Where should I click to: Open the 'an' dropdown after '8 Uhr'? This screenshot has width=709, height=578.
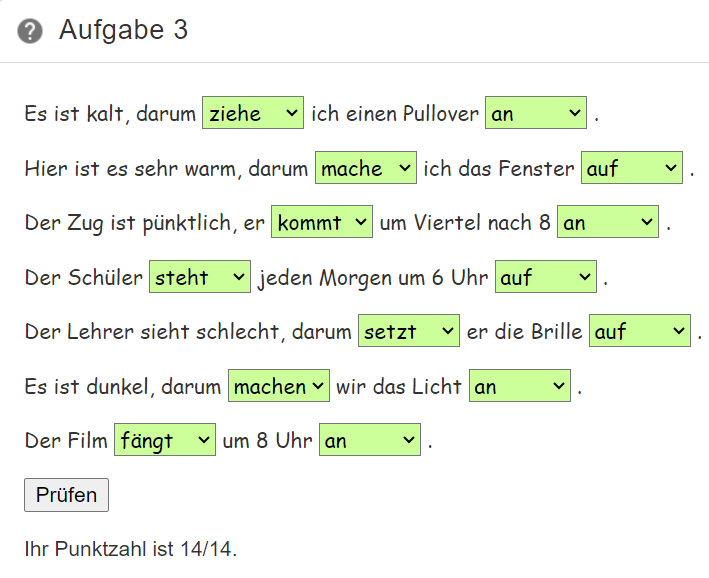(x=370, y=440)
